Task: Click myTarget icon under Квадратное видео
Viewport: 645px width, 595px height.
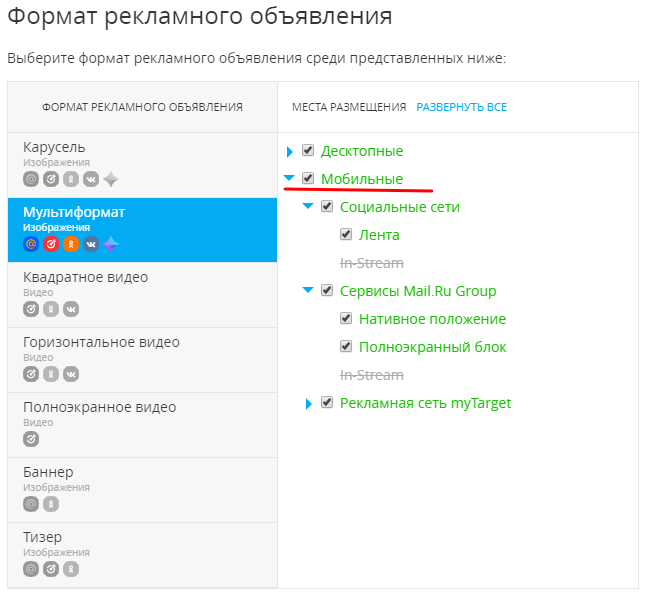Action: [31, 309]
